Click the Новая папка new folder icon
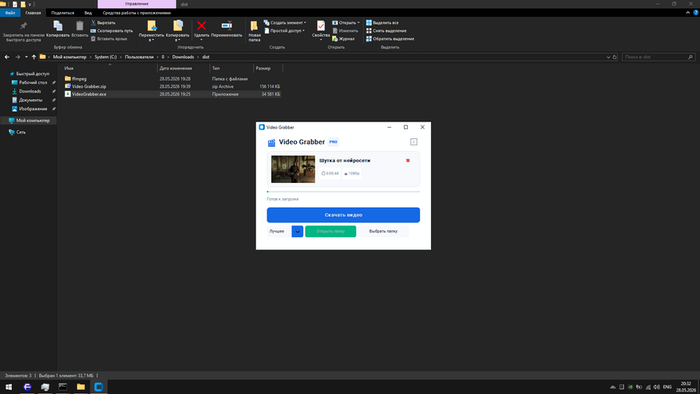 tap(254, 26)
